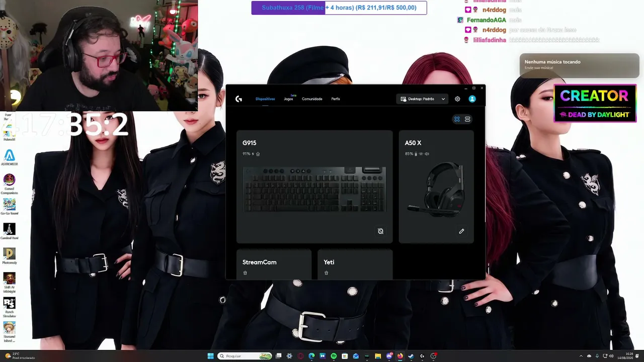Select the StreamCam device card

point(274,264)
